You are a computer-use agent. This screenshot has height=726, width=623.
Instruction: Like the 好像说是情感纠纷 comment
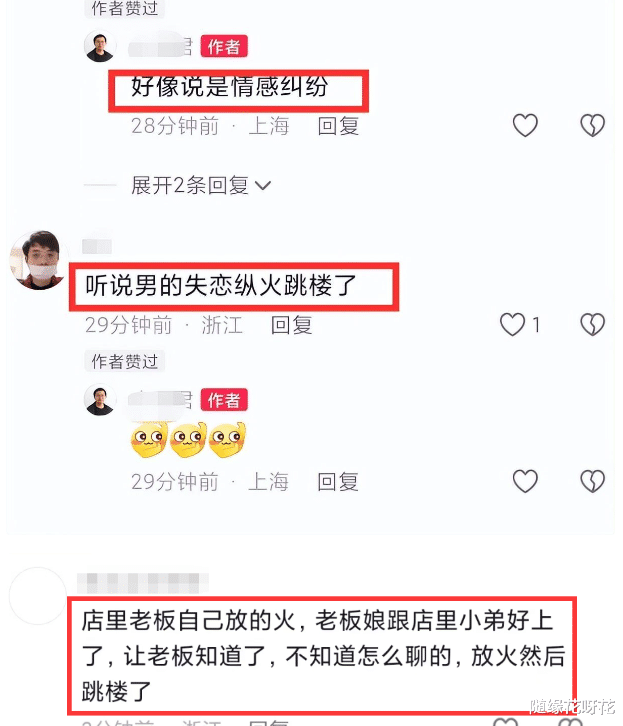coord(525,125)
